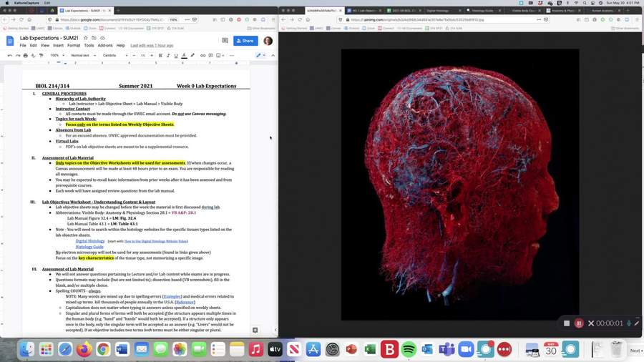The image size is (644, 362).
Task: Open the text color picker
Action: [x=184, y=55]
